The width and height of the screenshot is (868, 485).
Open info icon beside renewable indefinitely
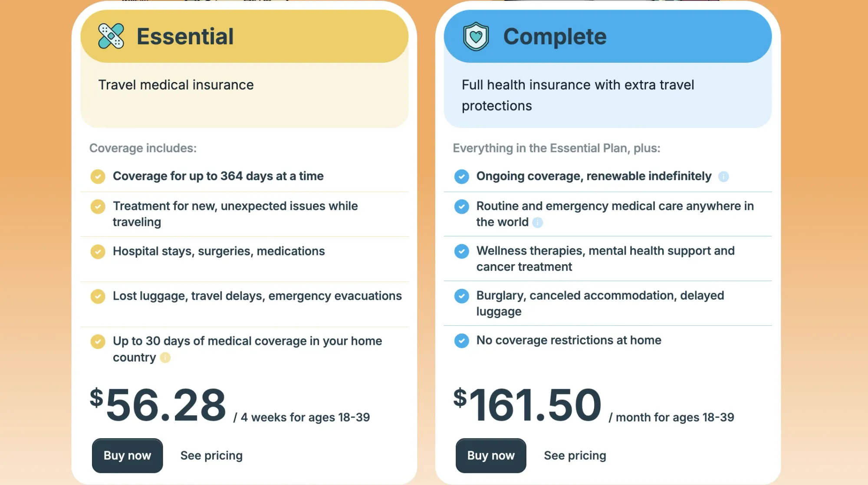723,177
